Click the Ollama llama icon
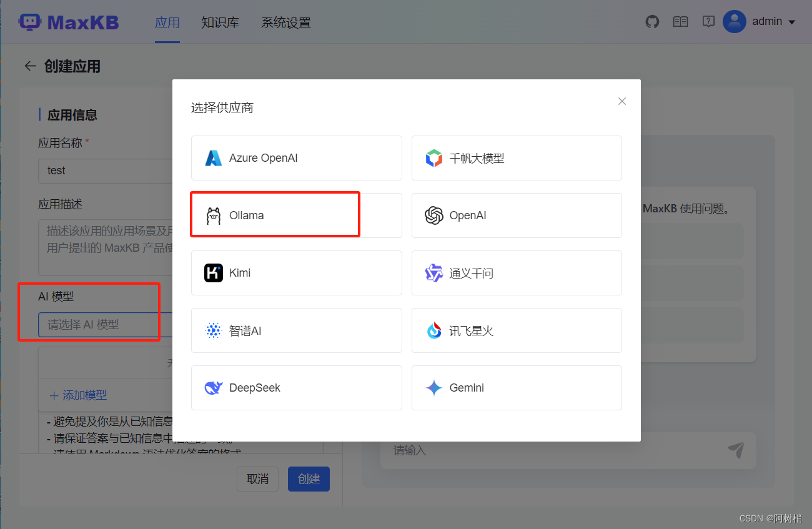This screenshot has width=812, height=529. point(214,215)
